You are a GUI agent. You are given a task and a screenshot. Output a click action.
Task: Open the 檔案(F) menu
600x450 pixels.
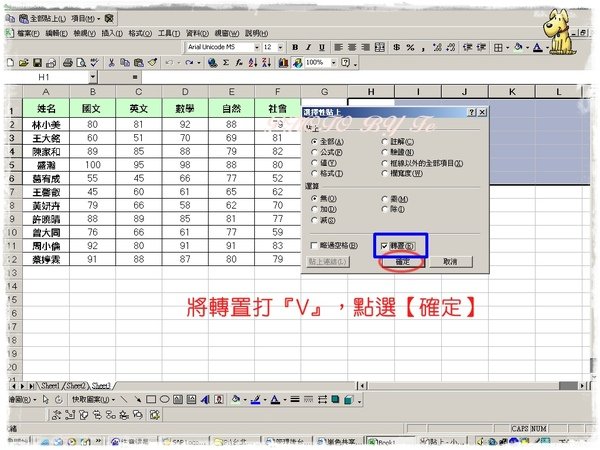tap(28, 33)
